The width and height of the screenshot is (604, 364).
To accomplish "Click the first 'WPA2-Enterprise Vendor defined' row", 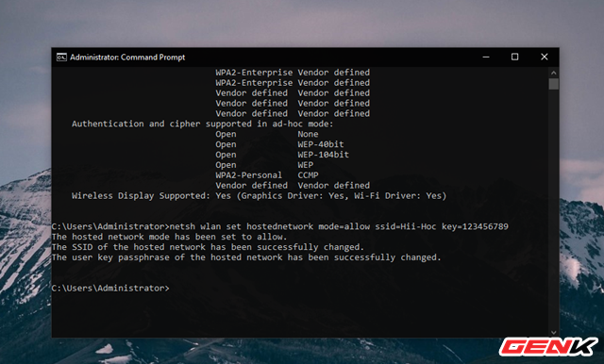I will tap(293, 73).
